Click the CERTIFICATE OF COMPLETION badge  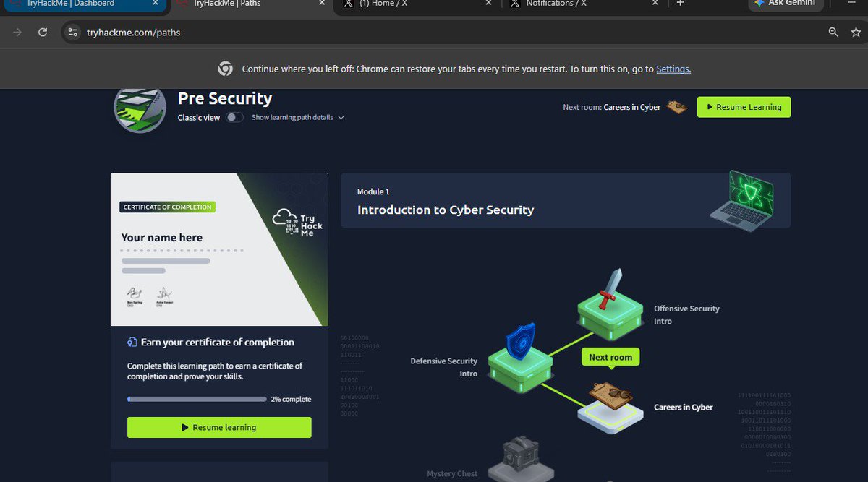pos(168,207)
